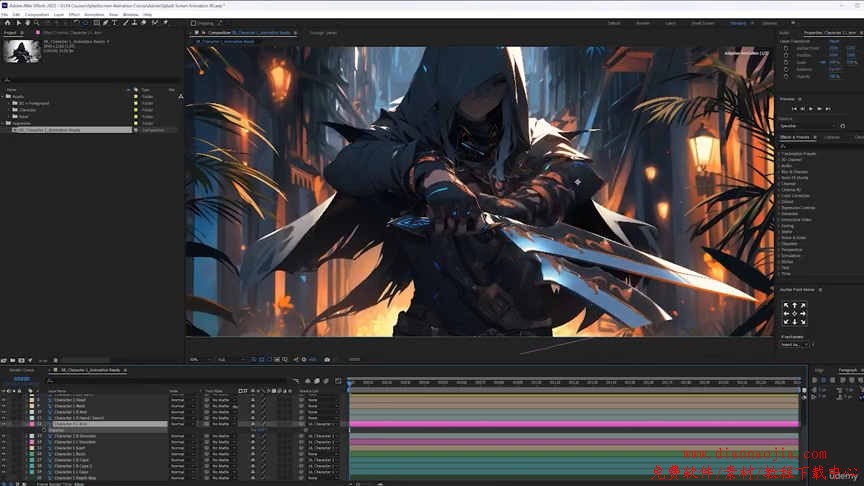The height and width of the screenshot is (486, 864).
Task: Select the Type tool in toolbar
Action: (114, 23)
